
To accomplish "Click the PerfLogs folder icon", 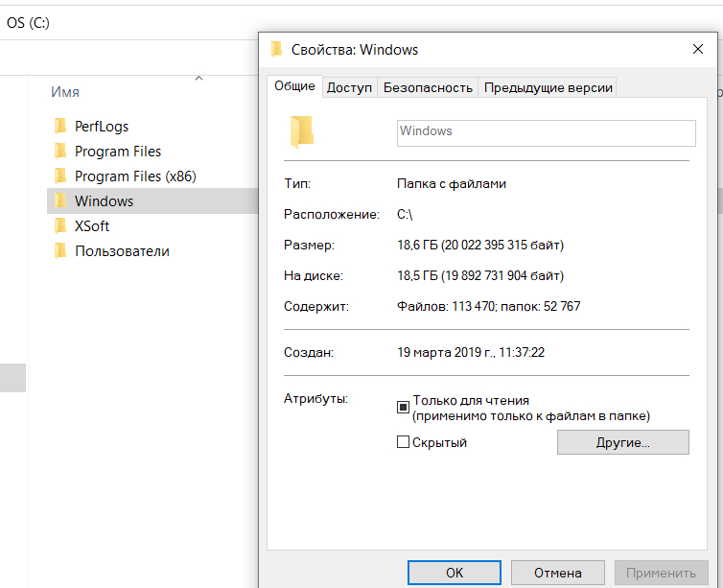I will pyautogui.click(x=60, y=126).
